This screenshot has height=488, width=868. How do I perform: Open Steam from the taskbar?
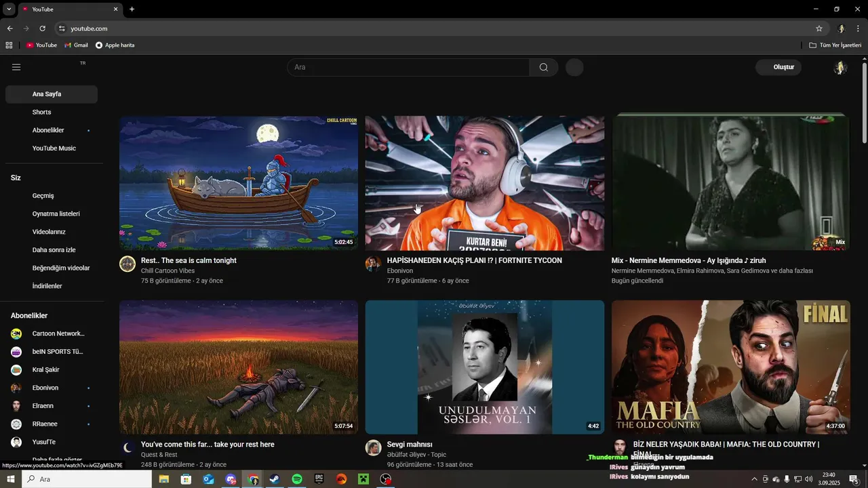275,479
